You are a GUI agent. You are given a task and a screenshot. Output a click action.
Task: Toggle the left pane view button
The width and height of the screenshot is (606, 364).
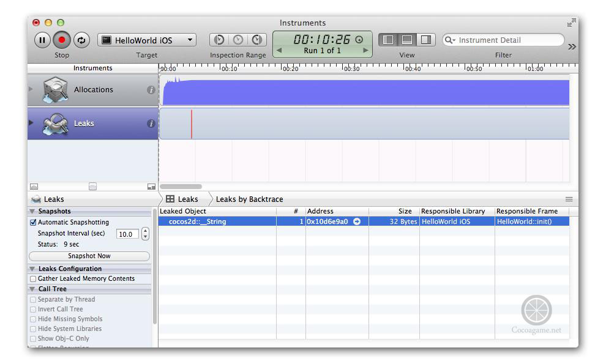[388, 40]
